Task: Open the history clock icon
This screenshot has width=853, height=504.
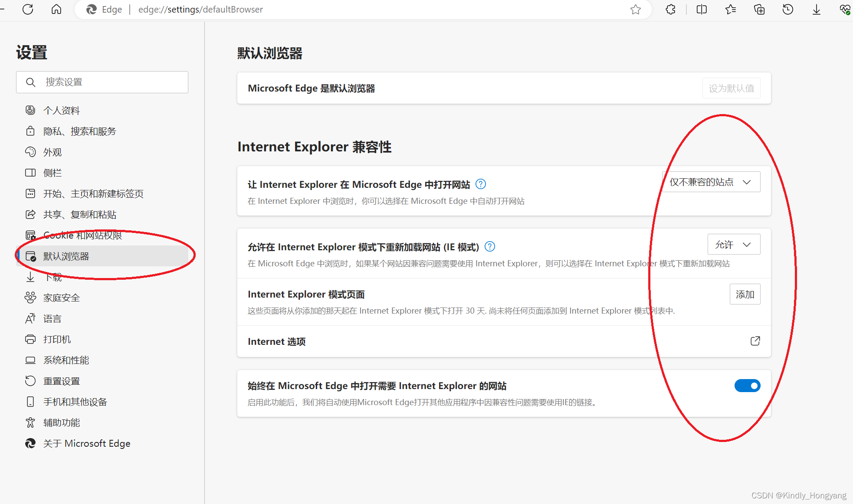Action: (x=788, y=10)
